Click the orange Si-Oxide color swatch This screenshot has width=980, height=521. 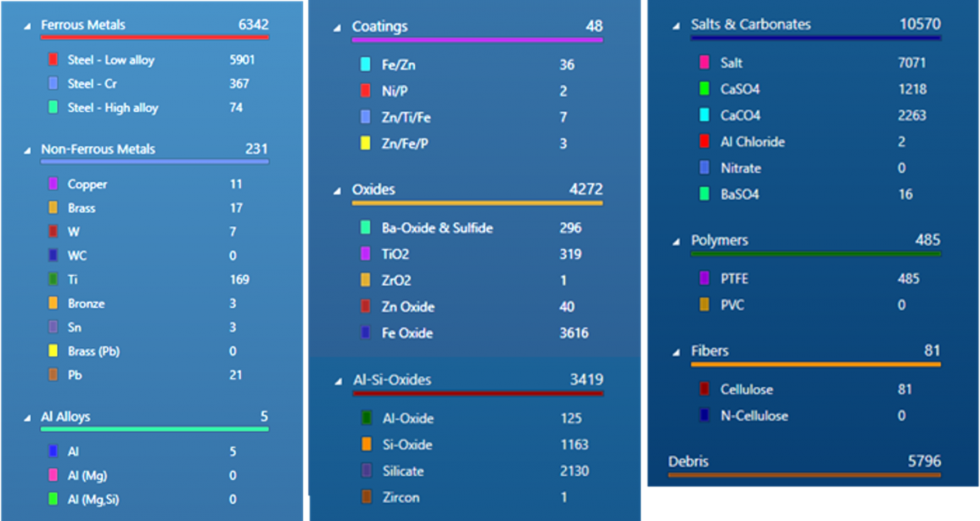(x=367, y=445)
